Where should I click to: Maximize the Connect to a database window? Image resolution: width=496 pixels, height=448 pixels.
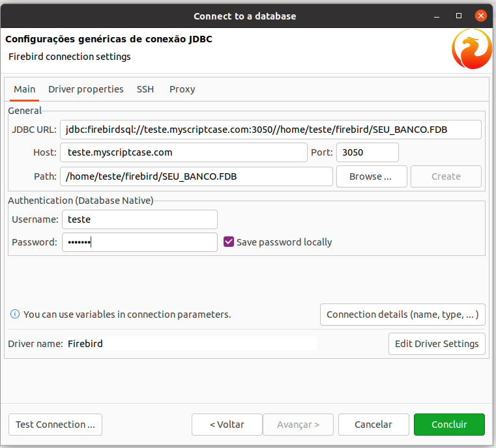pos(459,16)
